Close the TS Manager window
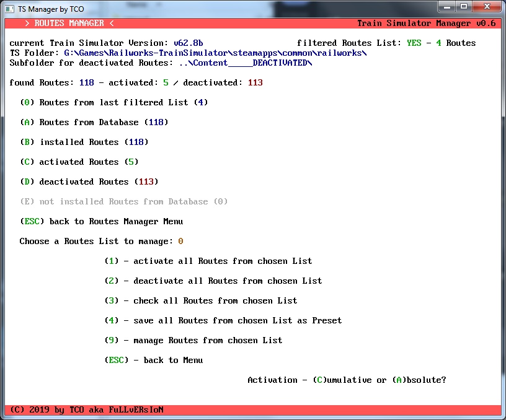506x420 pixels. coord(487,6)
